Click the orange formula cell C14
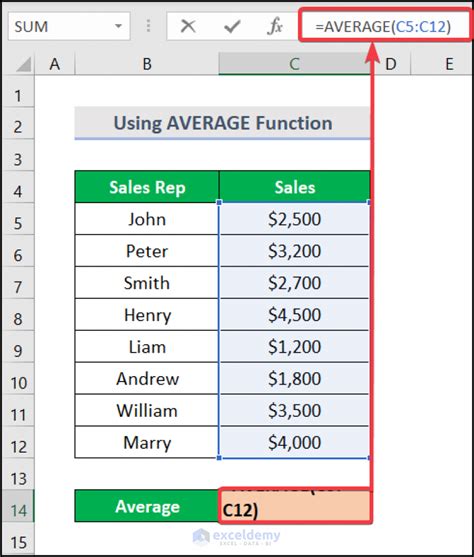The image size is (474, 557). (x=295, y=506)
